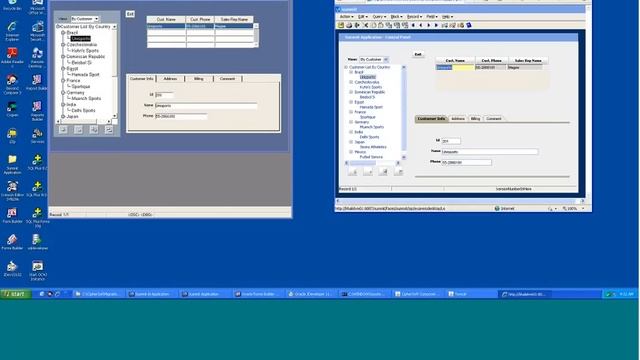
Task: Open the Microsoft Security desktop icon
Action: (38, 31)
